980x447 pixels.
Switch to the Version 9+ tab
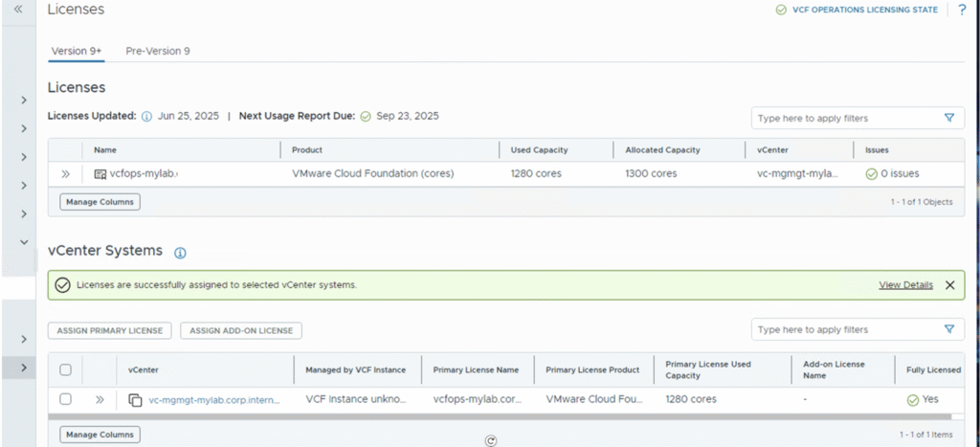coord(77,52)
